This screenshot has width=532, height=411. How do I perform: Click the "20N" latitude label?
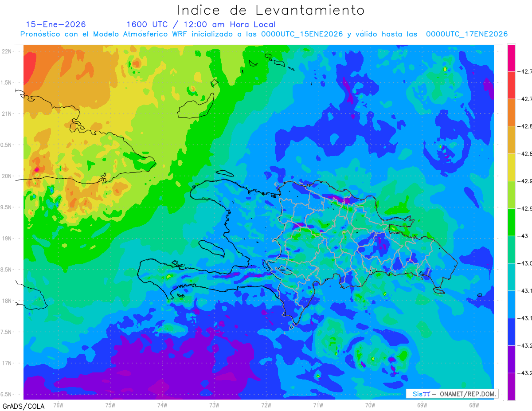click(8, 176)
